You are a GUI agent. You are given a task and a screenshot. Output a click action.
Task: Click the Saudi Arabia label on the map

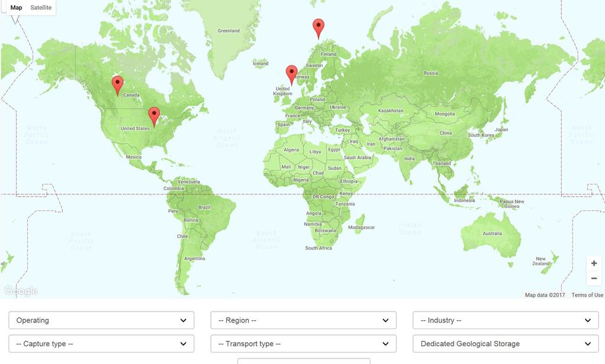(357, 158)
